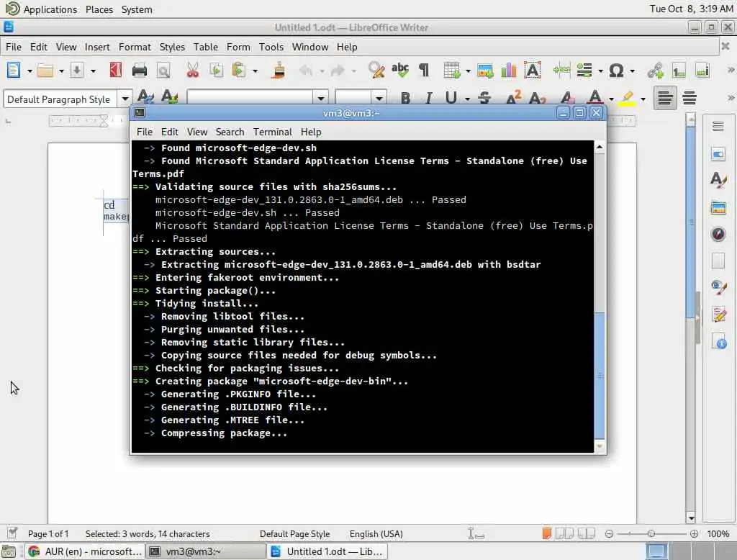Click the Insert Text Box icon

pos(533,71)
